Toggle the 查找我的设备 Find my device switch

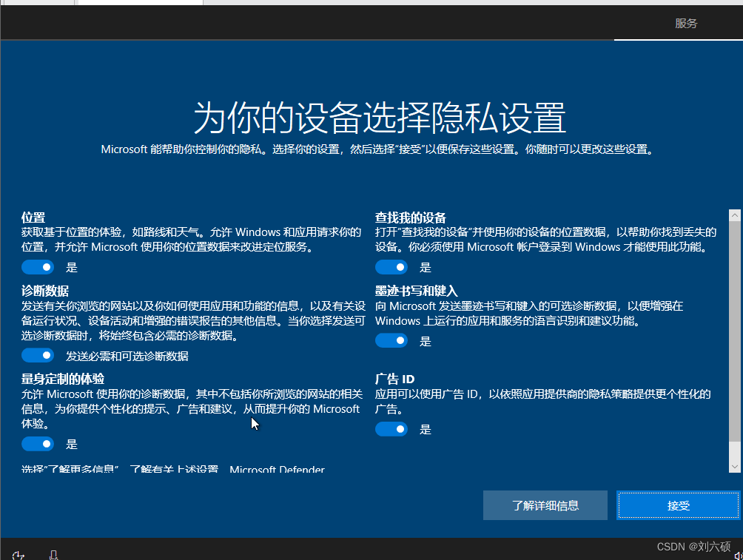pyautogui.click(x=391, y=267)
